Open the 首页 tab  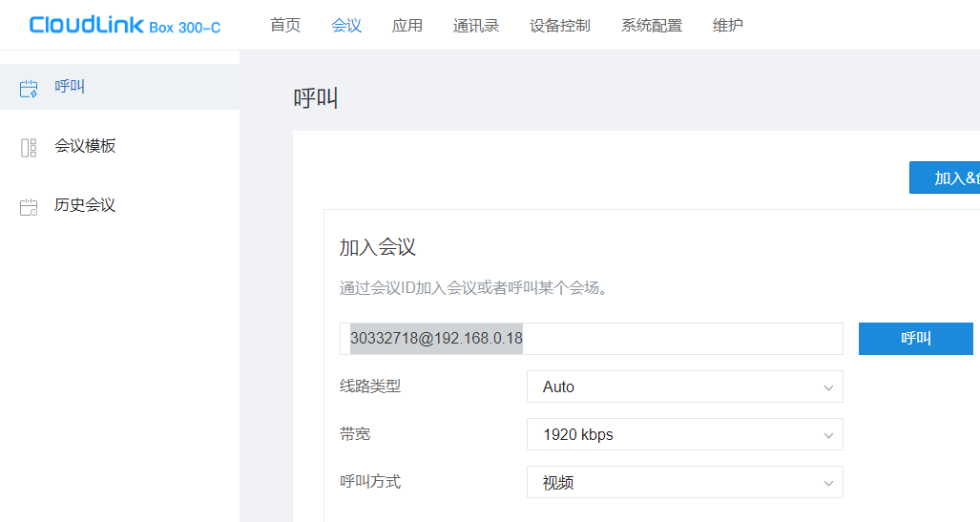285,26
